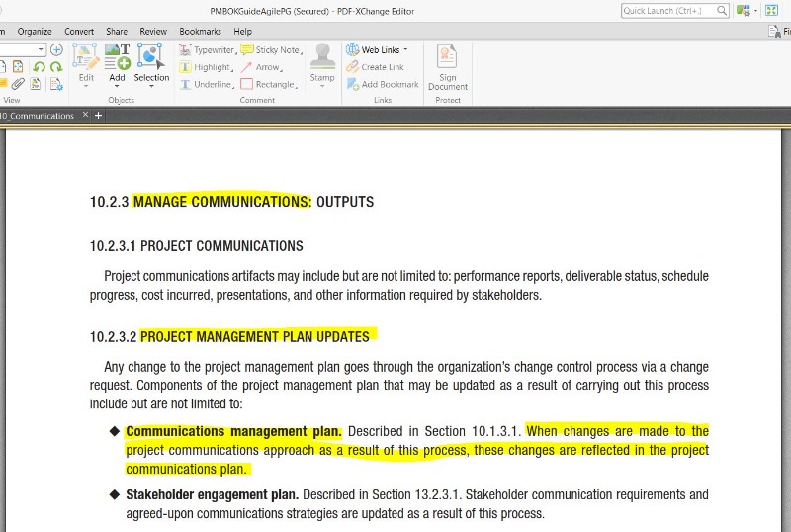
Task: Click the document properties gear icon
Action: (x=56, y=84)
